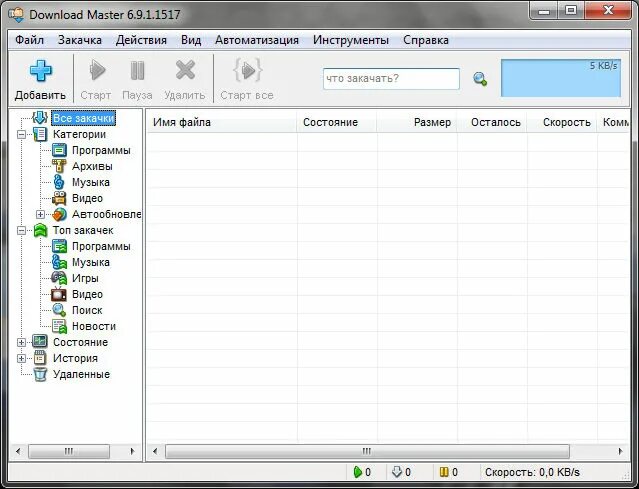Click the Старт все toolbar button
The height and width of the screenshot is (489, 639).
[247, 79]
